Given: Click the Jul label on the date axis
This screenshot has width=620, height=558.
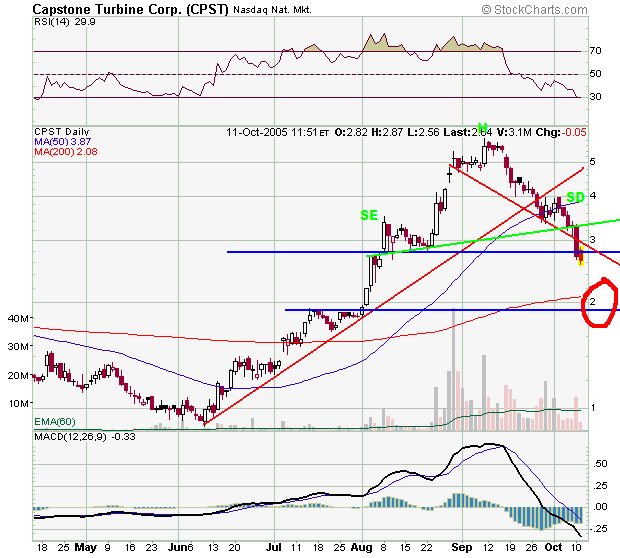Looking at the screenshot, I should (x=274, y=547).
